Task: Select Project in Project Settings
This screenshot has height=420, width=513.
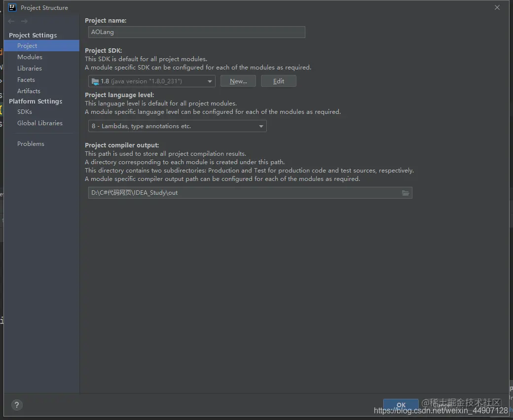Action: coord(41,46)
